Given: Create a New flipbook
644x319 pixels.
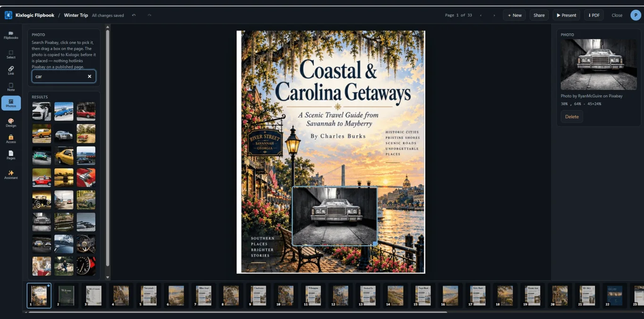Looking at the screenshot, I should point(514,15).
